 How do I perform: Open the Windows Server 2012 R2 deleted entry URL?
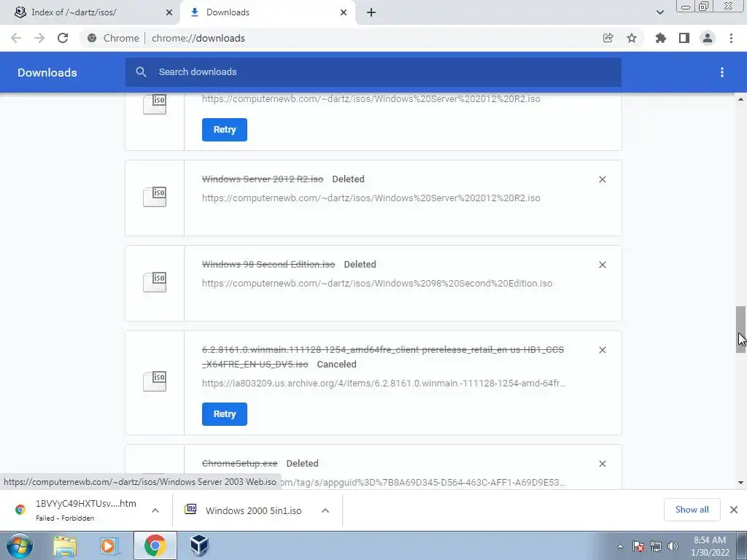371,198
